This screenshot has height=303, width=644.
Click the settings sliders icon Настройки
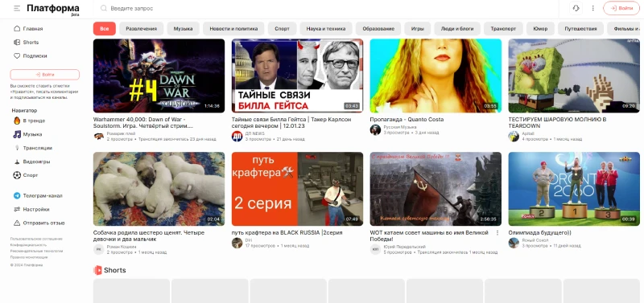click(x=17, y=209)
